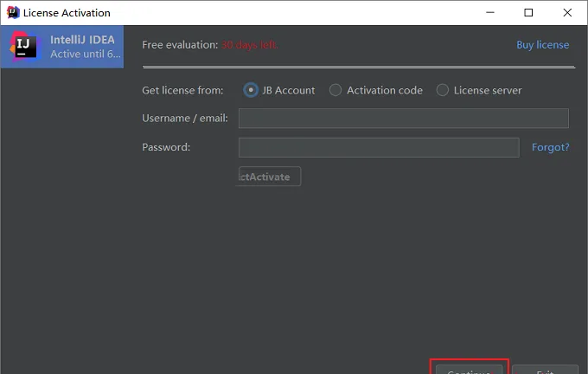Maximize the License Activation window
This screenshot has height=374, width=588.
click(x=528, y=13)
